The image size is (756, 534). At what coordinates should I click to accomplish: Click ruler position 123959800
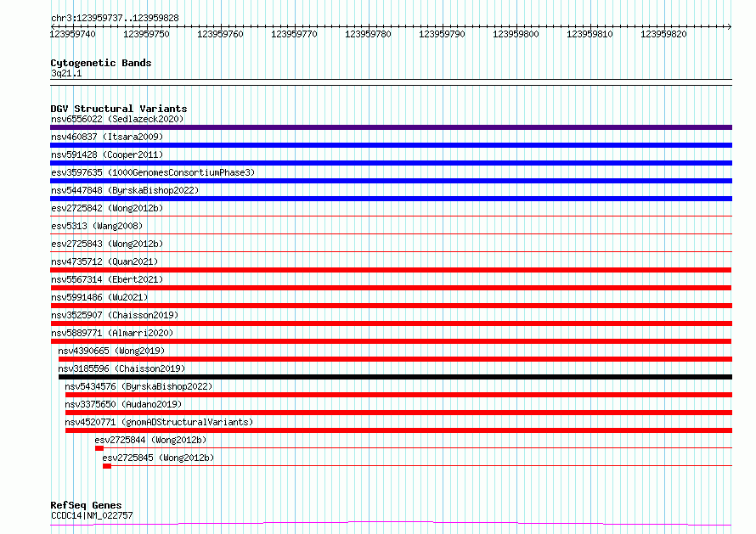516,34
